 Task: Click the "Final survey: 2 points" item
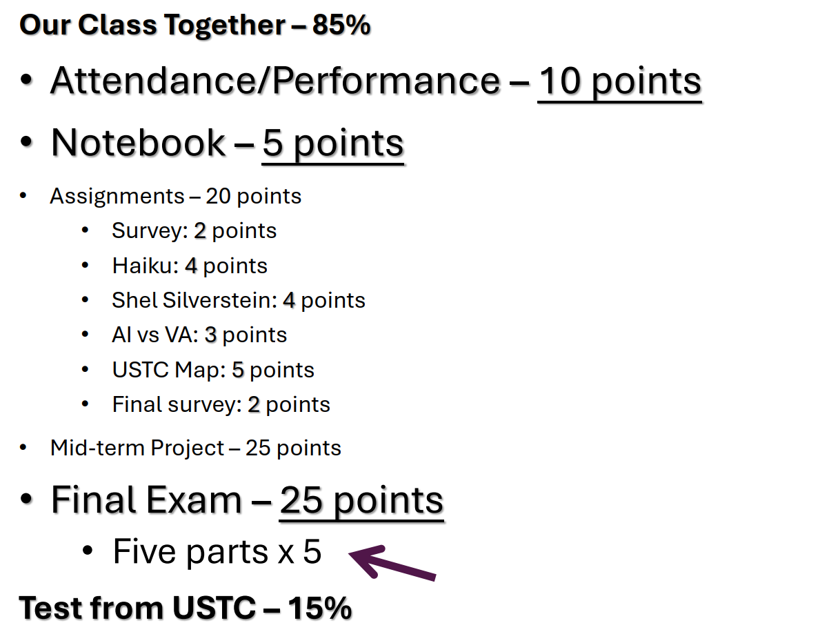pos(221,404)
